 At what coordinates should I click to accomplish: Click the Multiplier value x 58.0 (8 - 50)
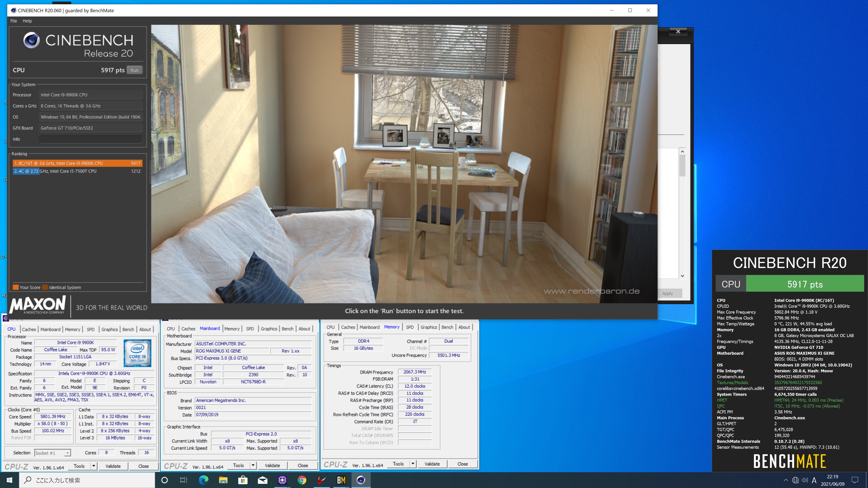[x=53, y=424]
